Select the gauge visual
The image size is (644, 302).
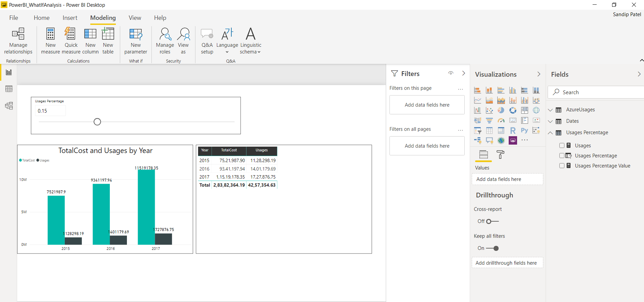(501, 120)
